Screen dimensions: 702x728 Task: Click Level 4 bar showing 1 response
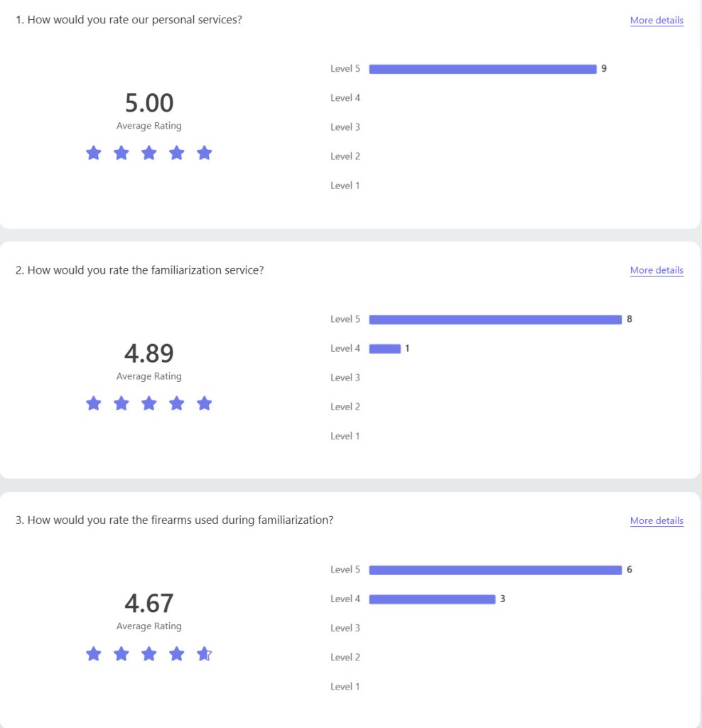click(x=385, y=348)
